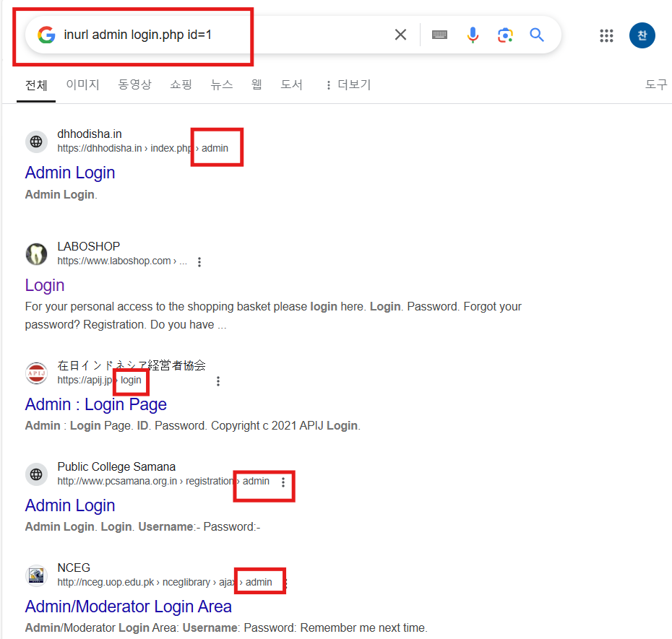Switch to the 이미지 tab
This screenshot has width=672, height=639.
(x=82, y=84)
